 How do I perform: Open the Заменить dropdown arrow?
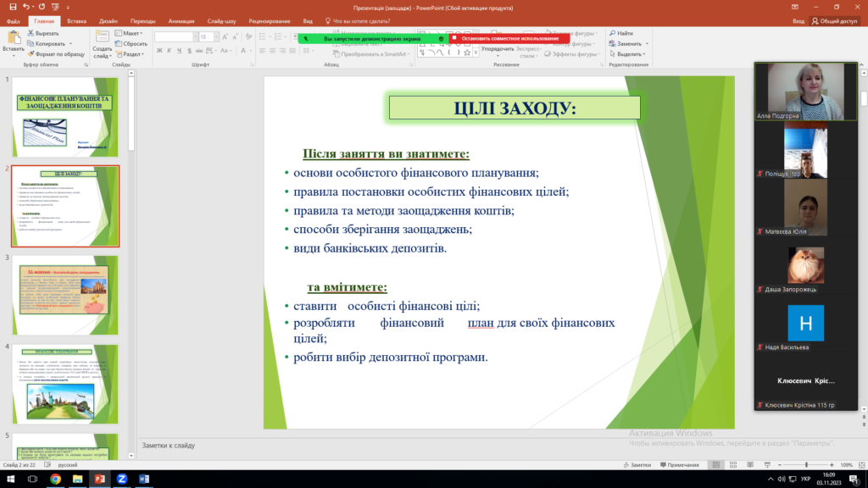pos(647,44)
